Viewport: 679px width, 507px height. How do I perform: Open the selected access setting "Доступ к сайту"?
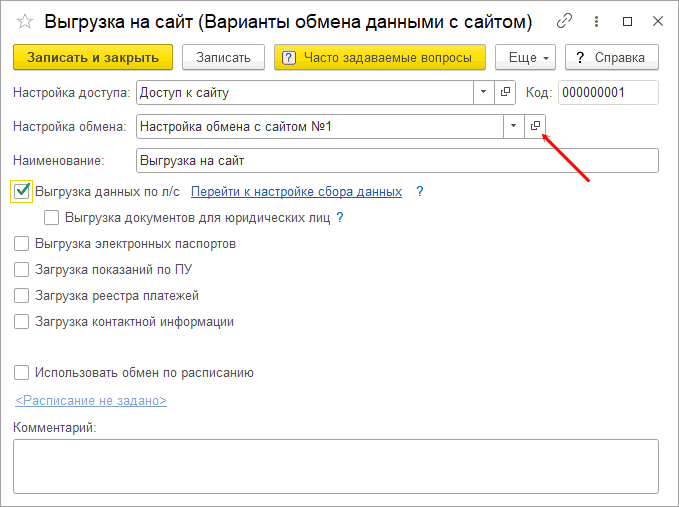(505, 92)
